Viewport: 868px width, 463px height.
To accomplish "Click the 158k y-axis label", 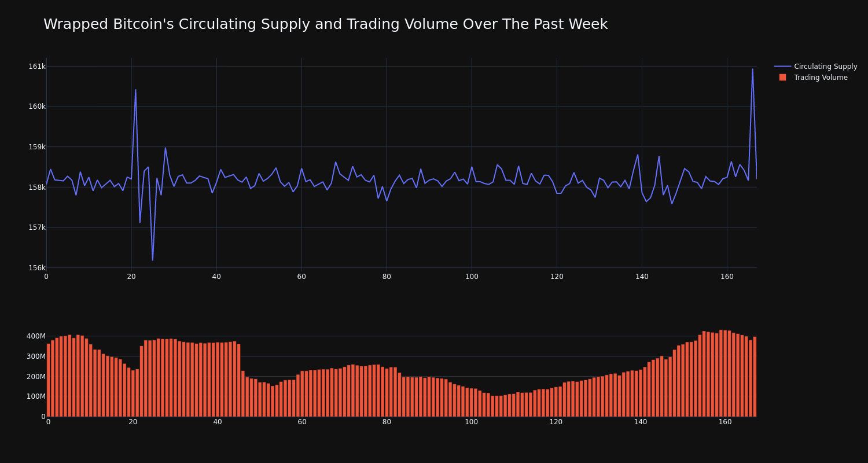I will click(37, 188).
